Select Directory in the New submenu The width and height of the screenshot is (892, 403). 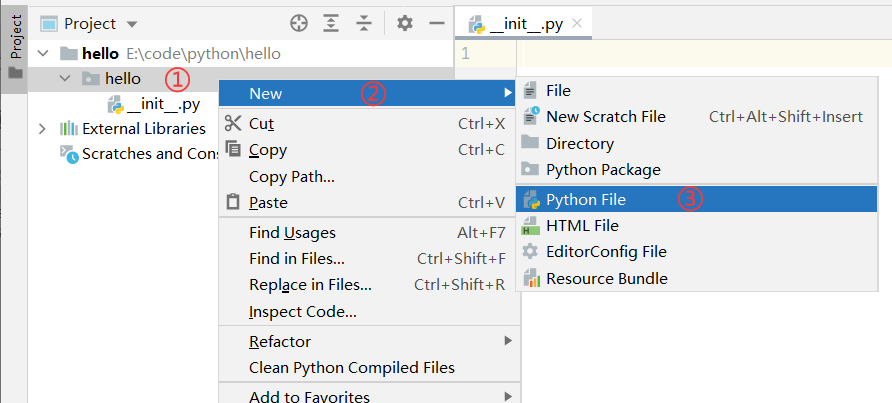pos(579,143)
